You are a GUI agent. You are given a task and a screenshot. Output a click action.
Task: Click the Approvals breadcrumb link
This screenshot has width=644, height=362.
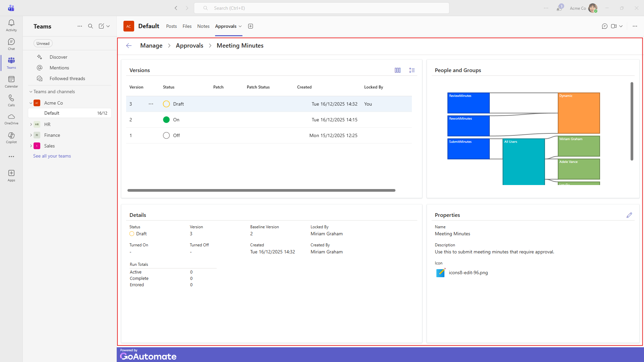[190, 46]
